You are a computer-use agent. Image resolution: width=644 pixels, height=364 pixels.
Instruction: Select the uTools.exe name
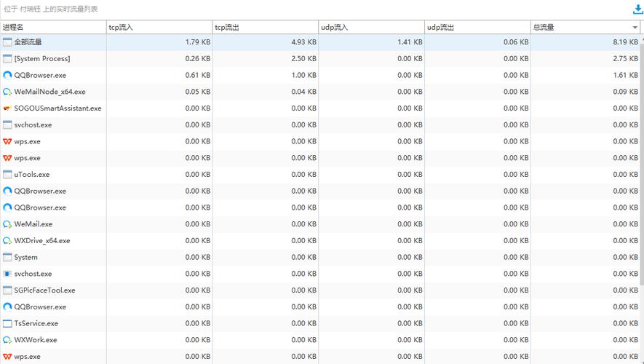(32, 175)
